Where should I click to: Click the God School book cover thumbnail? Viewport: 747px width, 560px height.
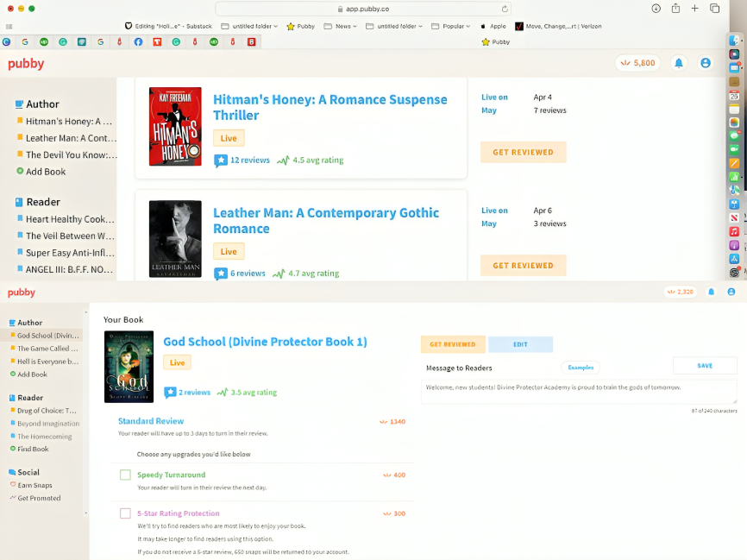pyautogui.click(x=129, y=367)
